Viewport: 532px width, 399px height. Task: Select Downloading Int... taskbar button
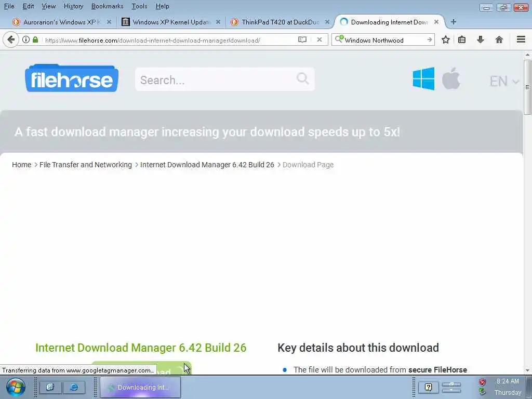click(140, 387)
